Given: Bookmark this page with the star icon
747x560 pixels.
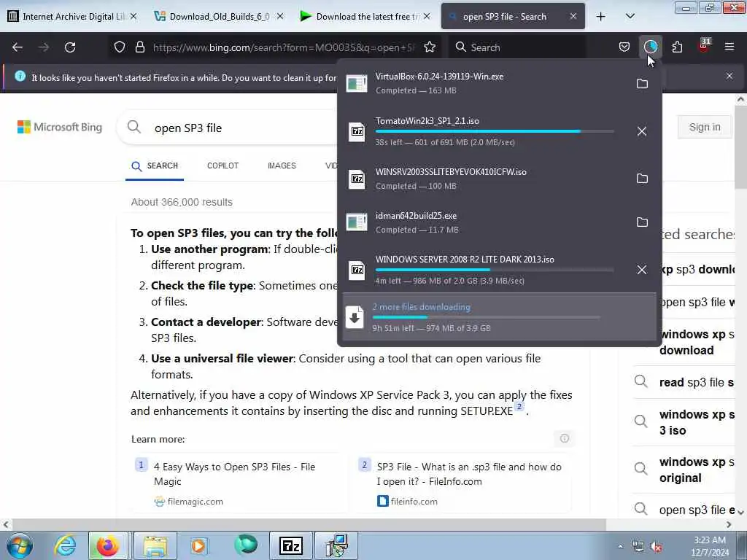Looking at the screenshot, I should point(430,47).
